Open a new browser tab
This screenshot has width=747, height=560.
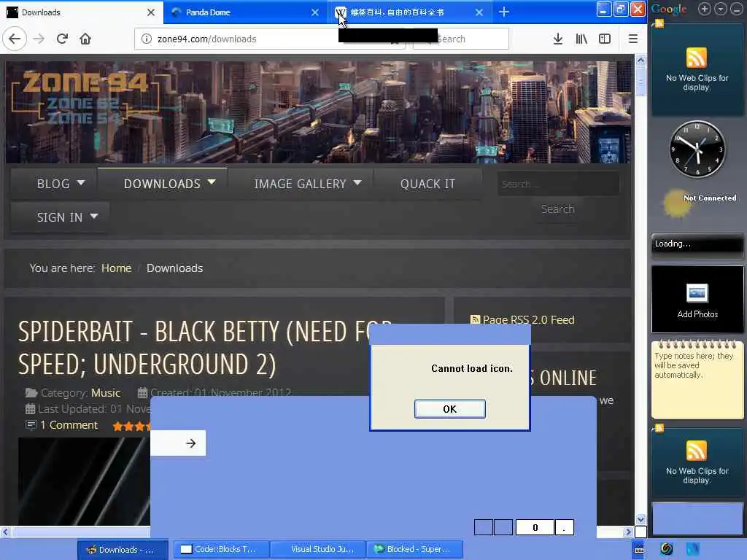[504, 12]
